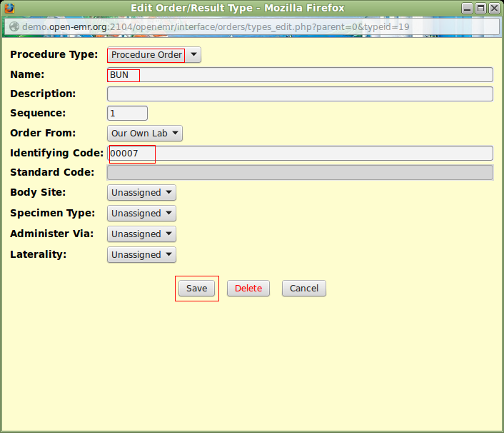Select the Laterality dropdown
Image resolution: width=504 pixels, height=435 pixels.
[x=141, y=255]
